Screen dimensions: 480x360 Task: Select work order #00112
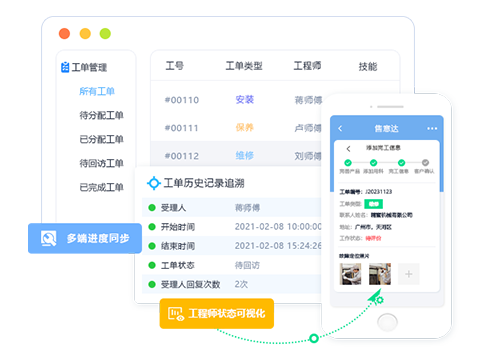(x=182, y=156)
